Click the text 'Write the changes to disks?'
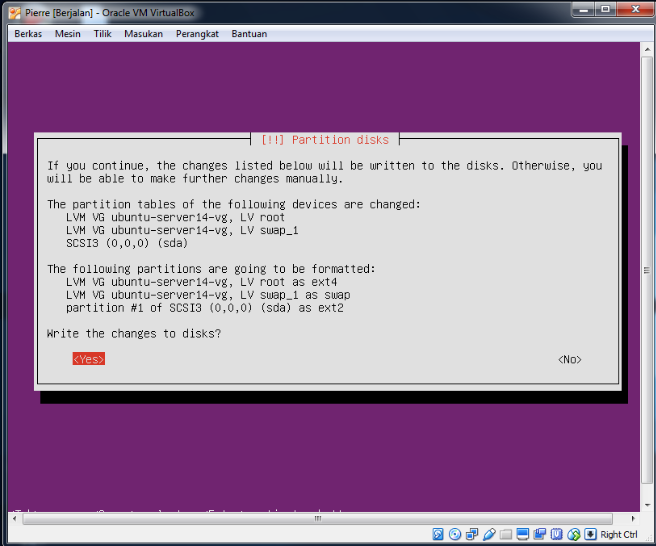 (134, 333)
